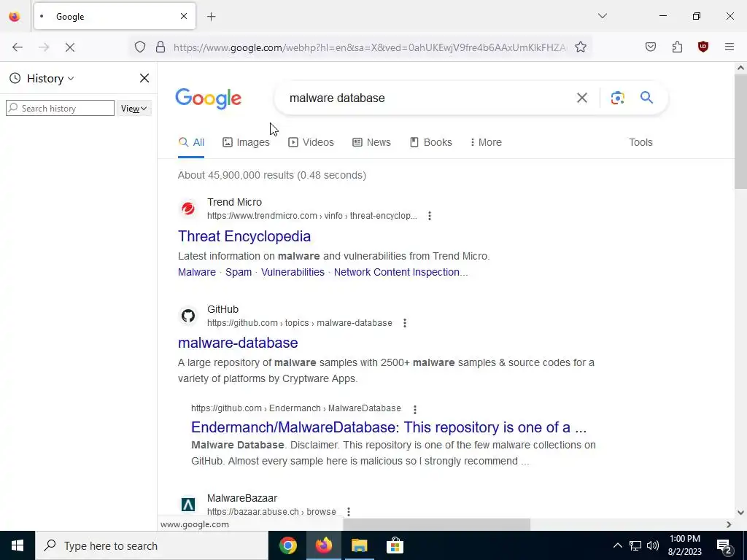Screen dimensions: 747x560
Task: Open the Network Content Inspection sitelink
Action: [x=400, y=272]
